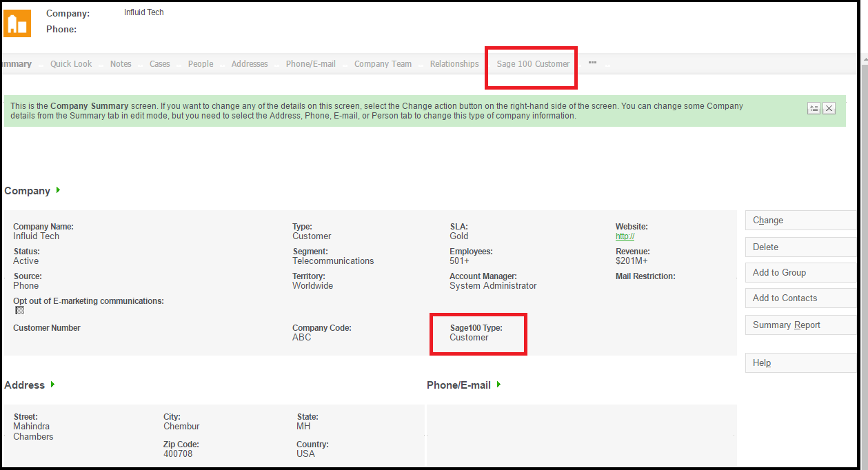This screenshot has height=470, width=868.
Task: Open the Sage 100 Customer tab
Action: coord(533,64)
